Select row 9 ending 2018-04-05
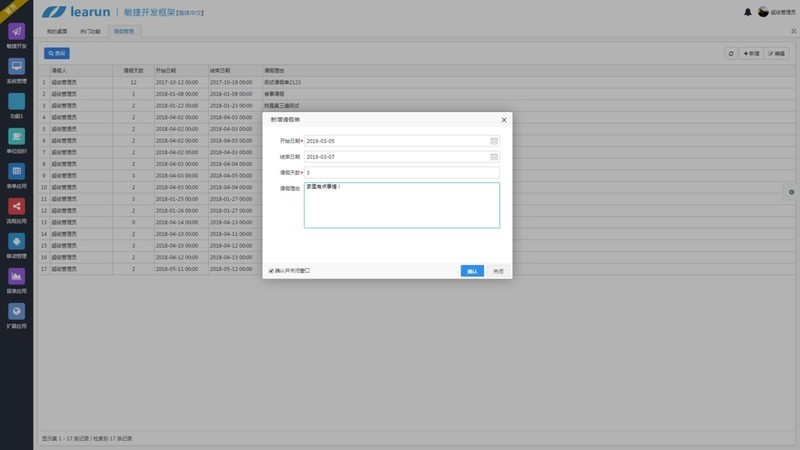This screenshot has height=450, width=800. 150,176
